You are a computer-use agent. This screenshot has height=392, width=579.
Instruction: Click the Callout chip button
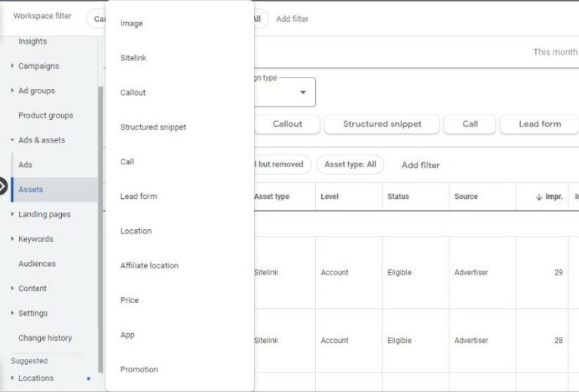287,124
